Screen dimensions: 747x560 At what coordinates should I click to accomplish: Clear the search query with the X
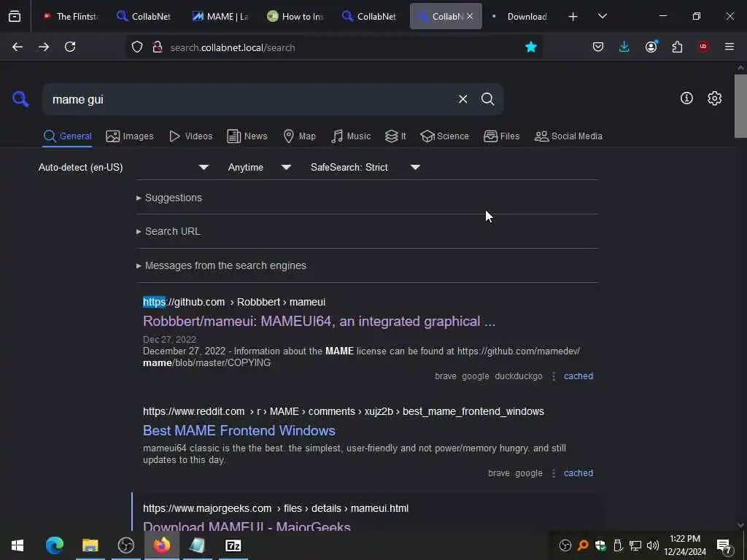click(462, 99)
